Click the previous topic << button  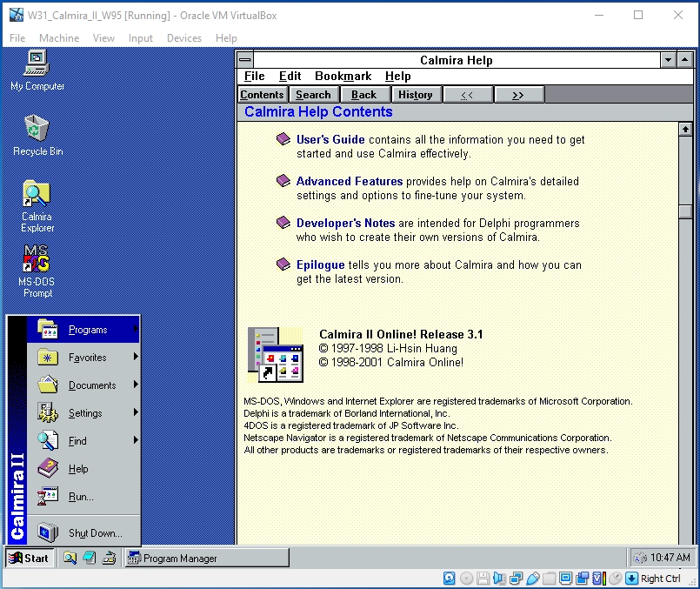467,95
